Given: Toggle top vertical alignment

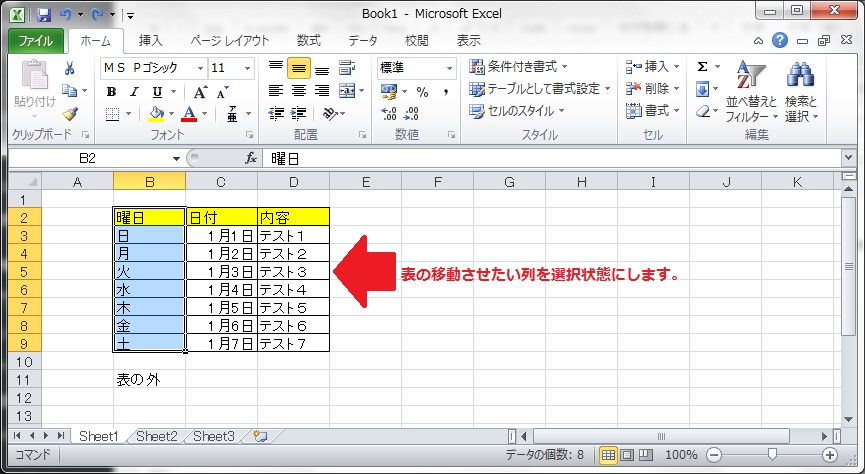Looking at the screenshot, I should 275,68.
